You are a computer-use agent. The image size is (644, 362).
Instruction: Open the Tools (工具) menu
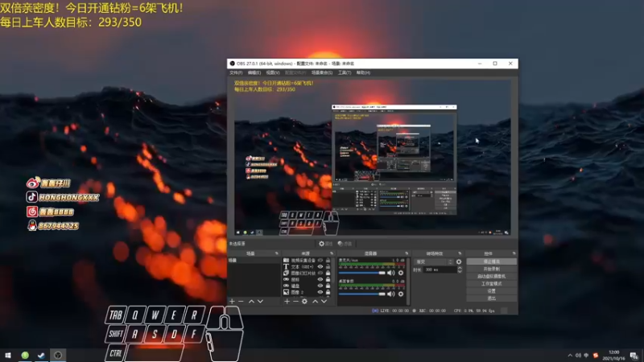pos(345,72)
